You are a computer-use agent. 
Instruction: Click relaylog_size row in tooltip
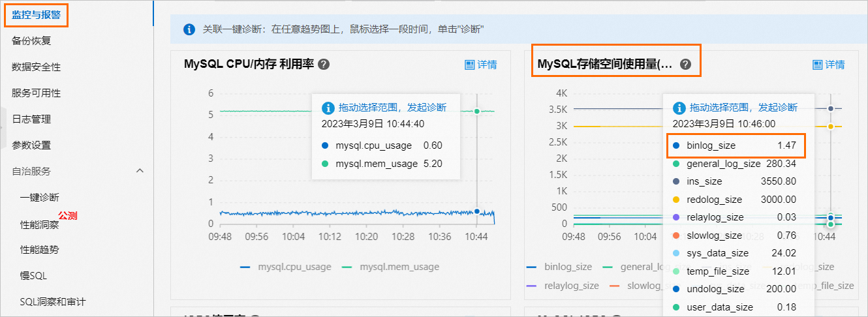point(734,217)
